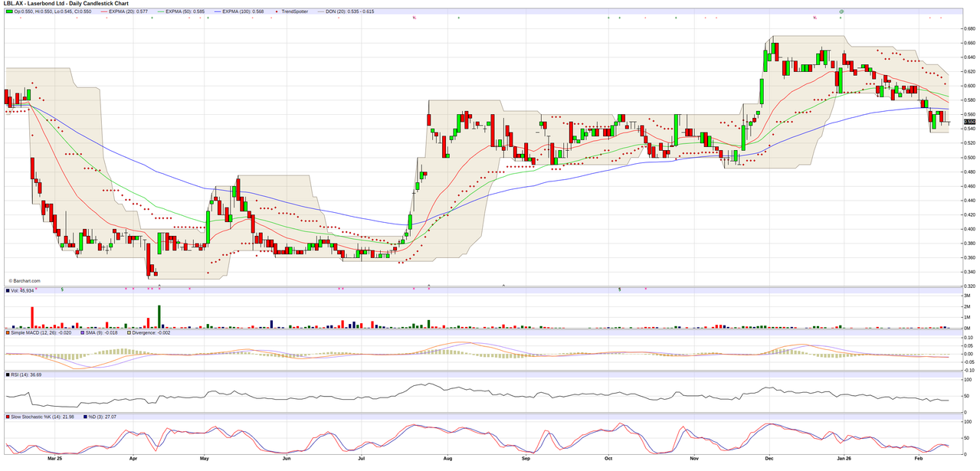Click the Dec date axis label
The image size is (980, 471).
769,458
